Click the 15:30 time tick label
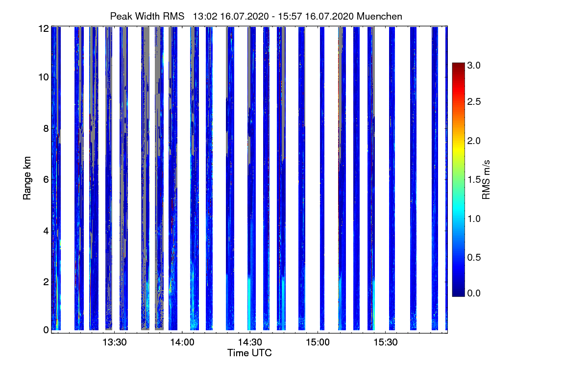588x392 pixels. [385, 342]
